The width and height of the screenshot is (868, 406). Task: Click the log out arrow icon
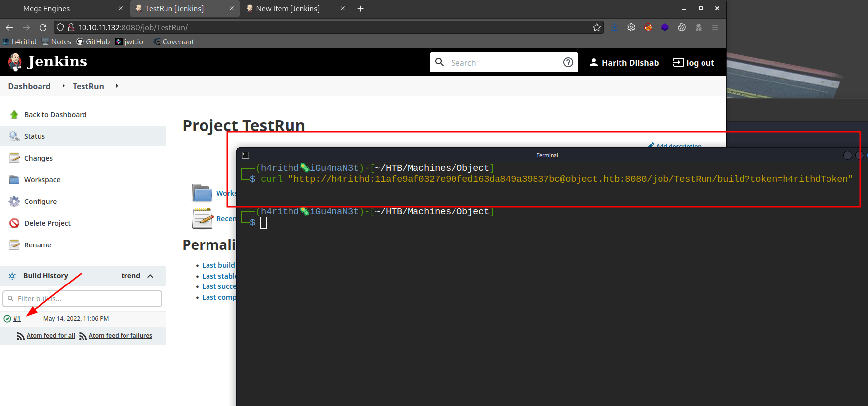(x=679, y=62)
